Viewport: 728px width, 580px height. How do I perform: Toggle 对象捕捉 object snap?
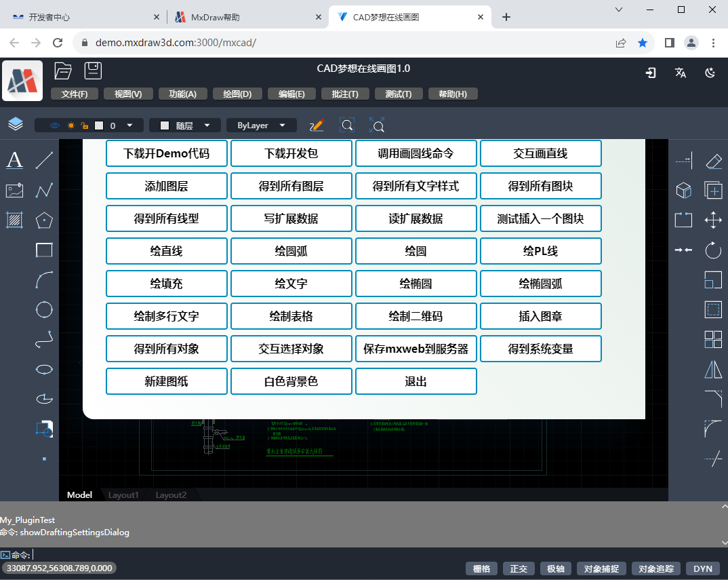point(601,569)
